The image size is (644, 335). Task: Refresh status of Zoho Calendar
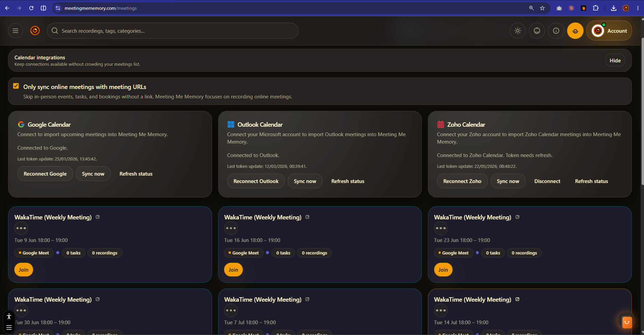pos(591,181)
